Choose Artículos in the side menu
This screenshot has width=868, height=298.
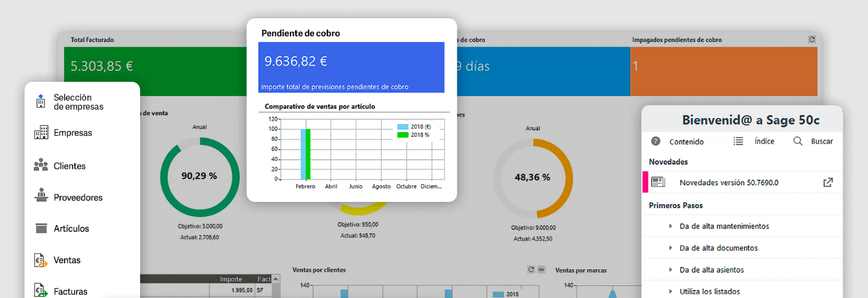(71, 228)
